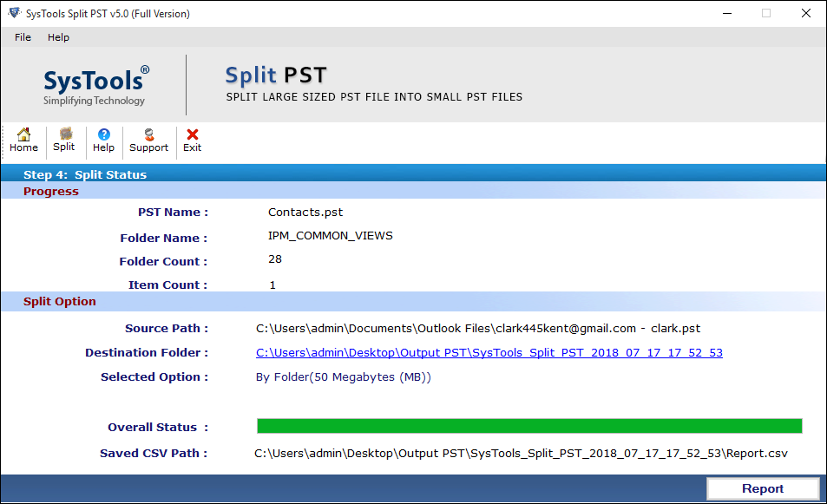Click the Report button
This screenshot has height=504, width=827.
pyautogui.click(x=763, y=488)
